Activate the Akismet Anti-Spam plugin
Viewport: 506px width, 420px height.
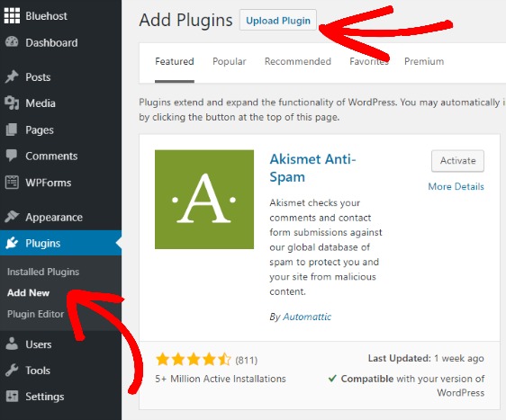point(457,160)
